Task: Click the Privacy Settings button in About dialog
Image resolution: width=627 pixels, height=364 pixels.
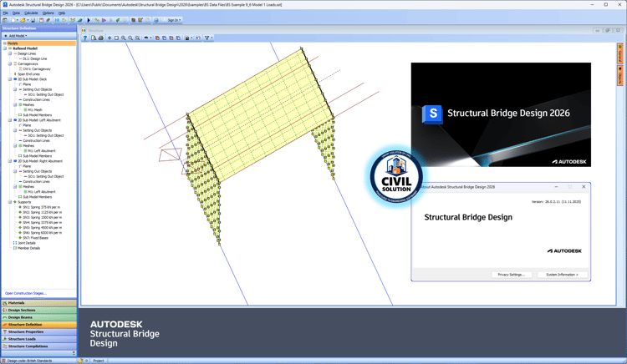Action: tap(512, 275)
